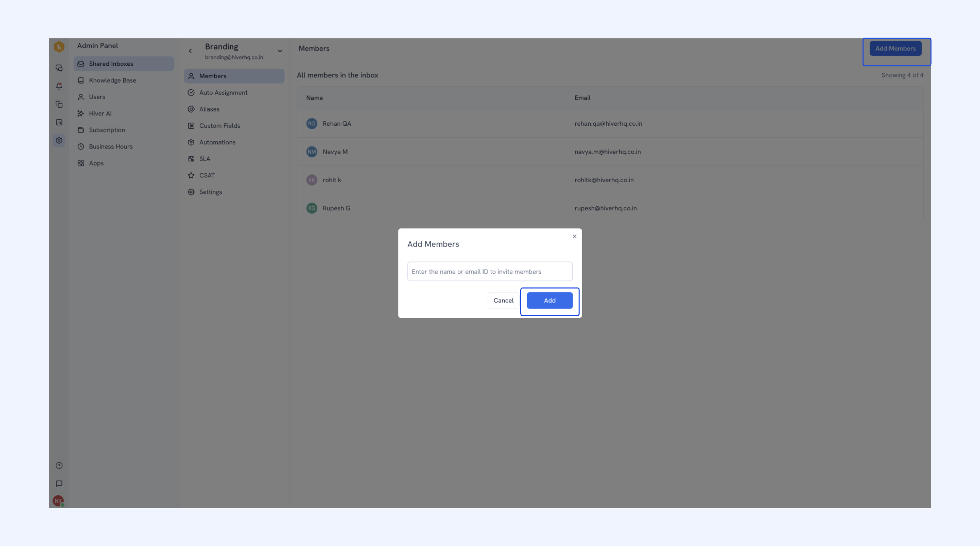Click the Hiver logo icon
980x546 pixels.
59,47
